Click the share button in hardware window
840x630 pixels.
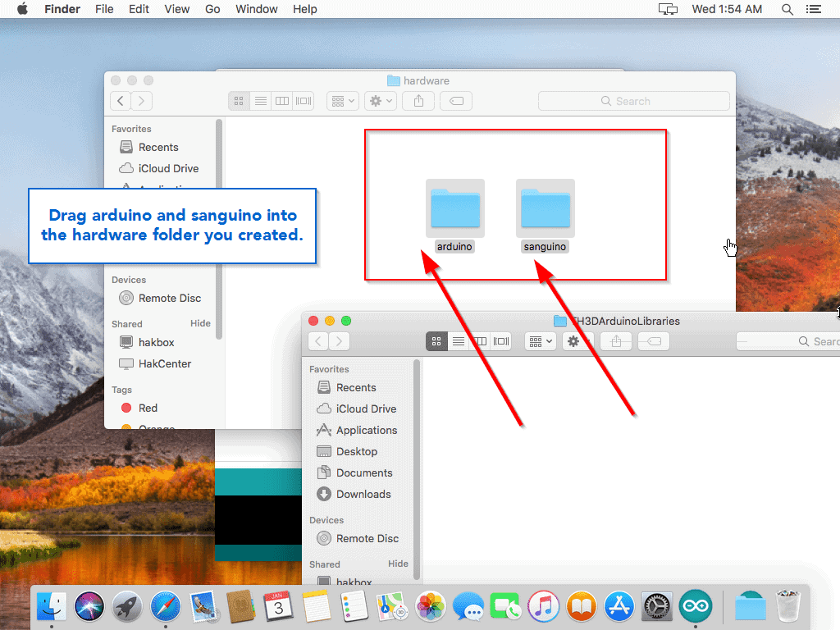coord(419,101)
